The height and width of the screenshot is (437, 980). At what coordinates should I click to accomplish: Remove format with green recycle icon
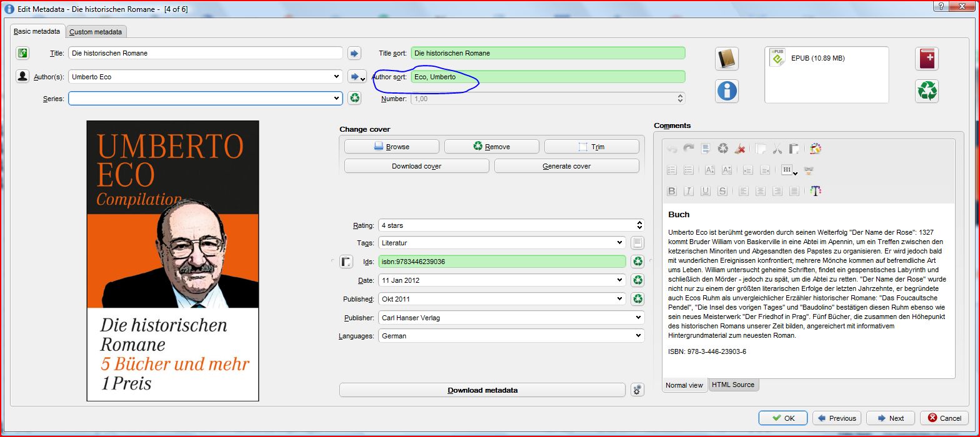(x=927, y=91)
